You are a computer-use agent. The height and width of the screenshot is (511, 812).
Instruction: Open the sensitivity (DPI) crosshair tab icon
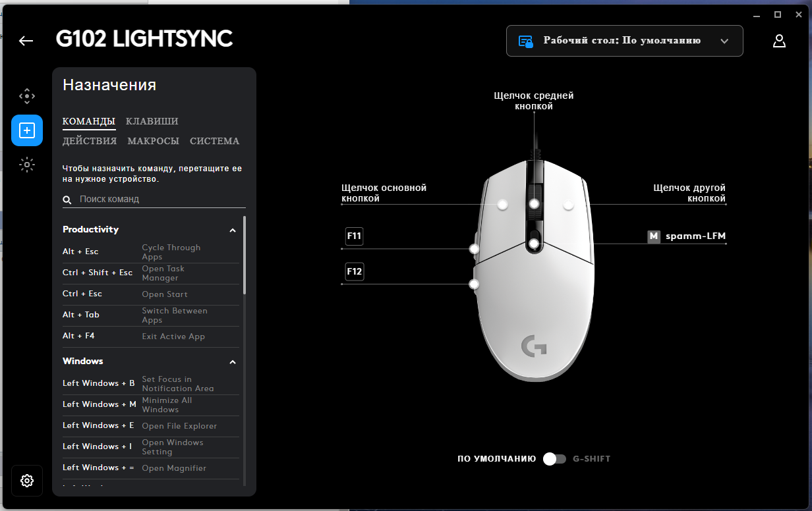pyautogui.click(x=27, y=96)
